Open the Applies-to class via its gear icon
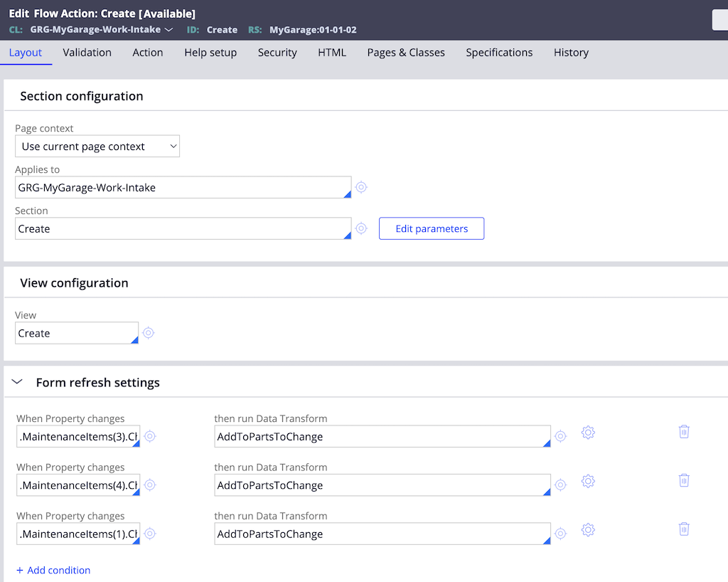The width and height of the screenshot is (728, 582). point(361,186)
